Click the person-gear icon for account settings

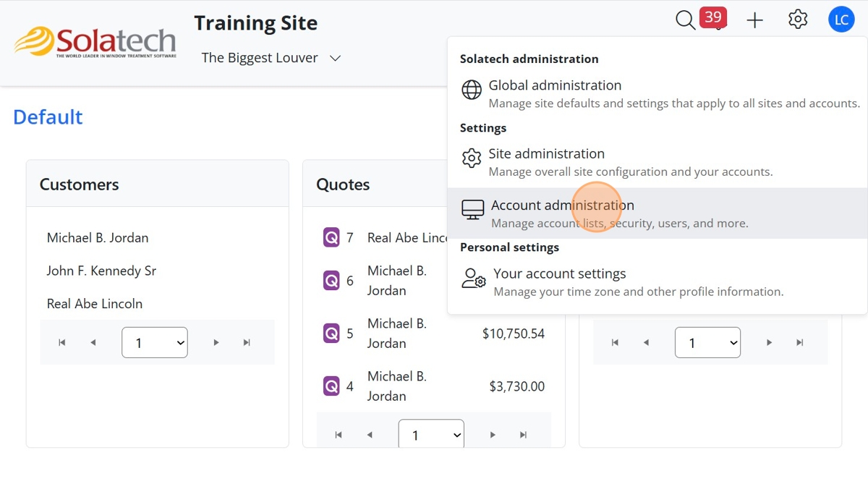(474, 279)
